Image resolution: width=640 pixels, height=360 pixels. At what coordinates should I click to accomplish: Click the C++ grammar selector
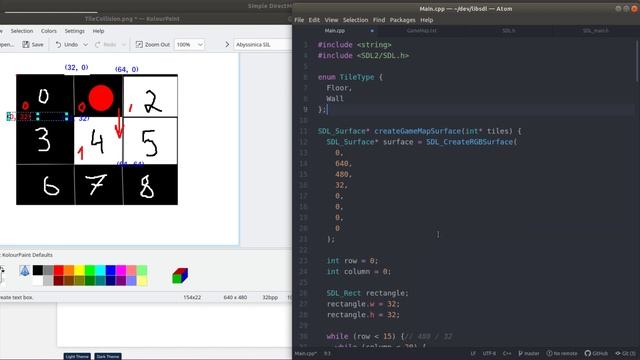tap(507, 353)
